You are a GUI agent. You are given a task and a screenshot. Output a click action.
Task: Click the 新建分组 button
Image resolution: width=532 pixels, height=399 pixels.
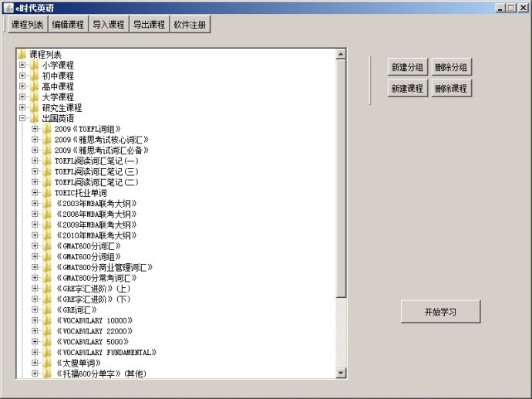tap(408, 67)
